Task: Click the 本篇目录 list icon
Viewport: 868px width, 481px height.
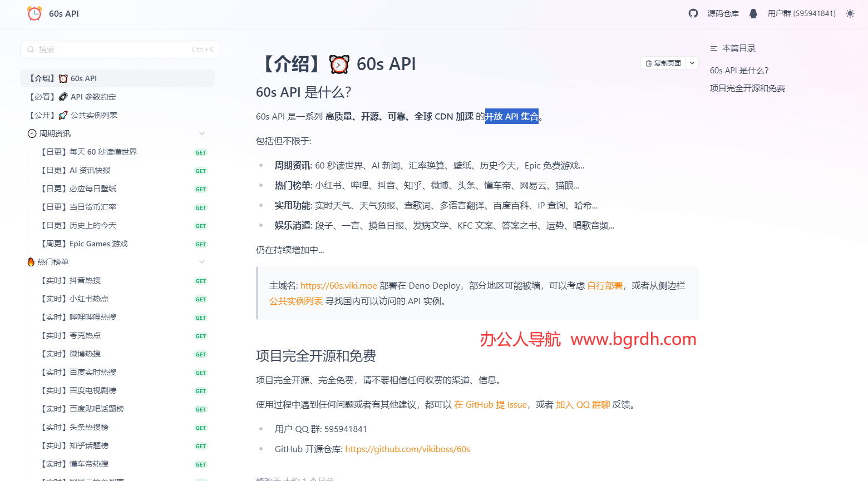Action: click(715, 48)
